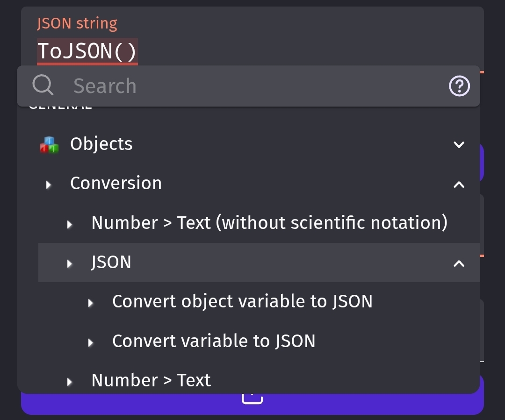Click the arrow icon before 'Convert variable to JSON'
The image size is (505, 420).
click(91, 342)
